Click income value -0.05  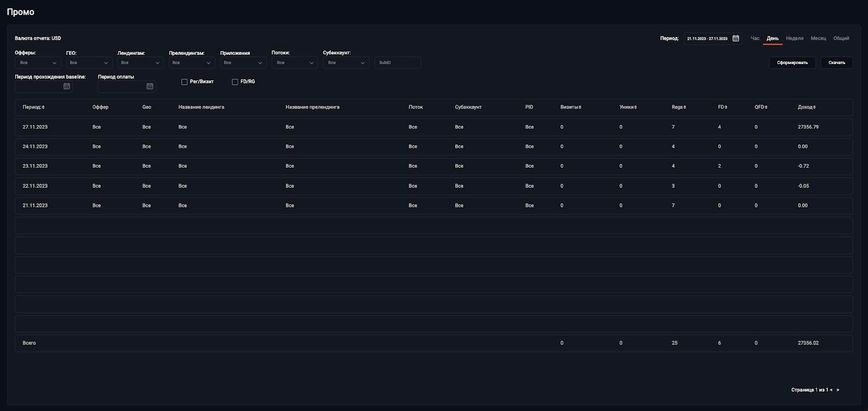(x=803, y=186)
